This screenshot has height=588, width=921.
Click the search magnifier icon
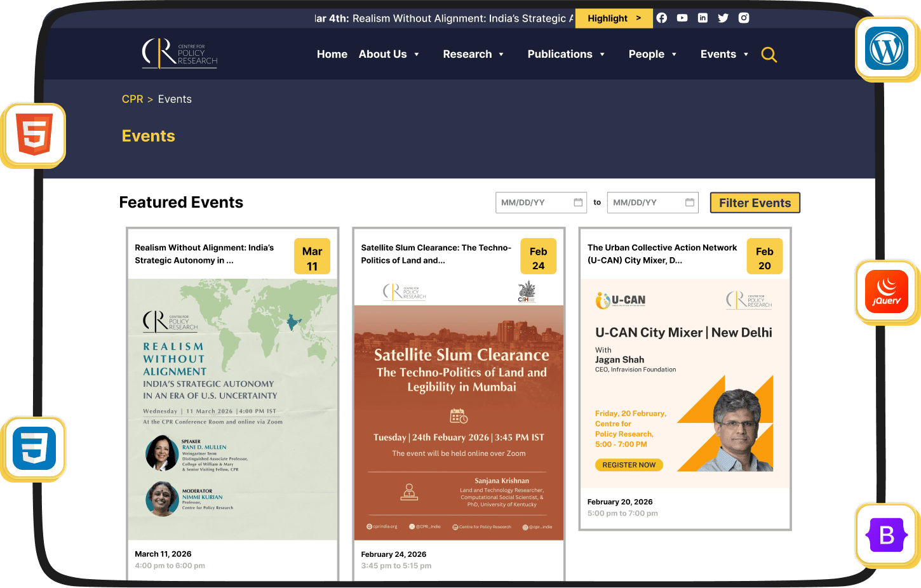click(x=769, y=55)
